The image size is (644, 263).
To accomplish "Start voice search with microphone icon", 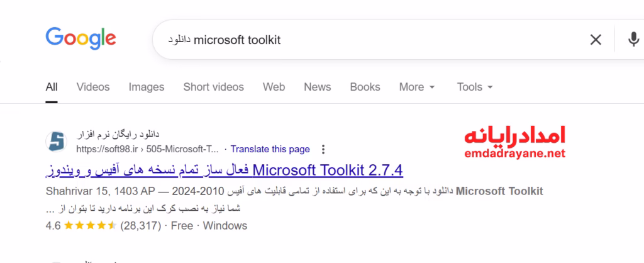I will point(633,40).
